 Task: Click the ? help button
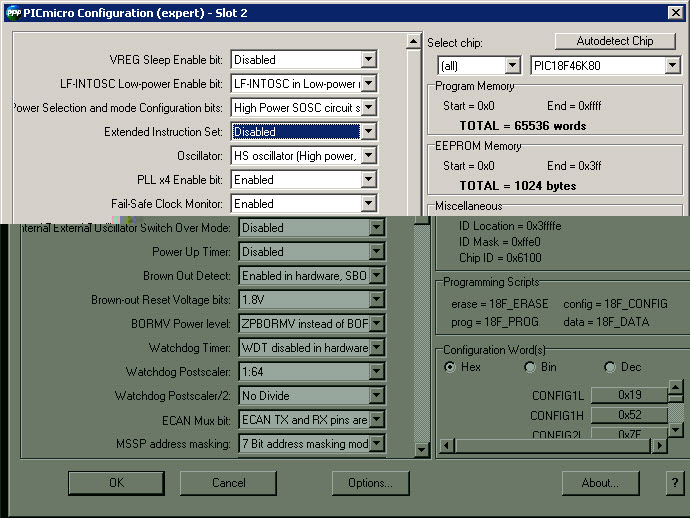tap(675, 483)
